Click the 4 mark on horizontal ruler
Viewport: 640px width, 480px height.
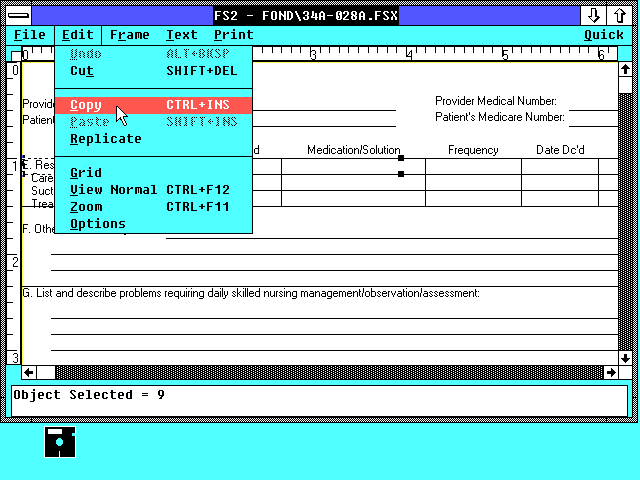(x=409, y=55)
